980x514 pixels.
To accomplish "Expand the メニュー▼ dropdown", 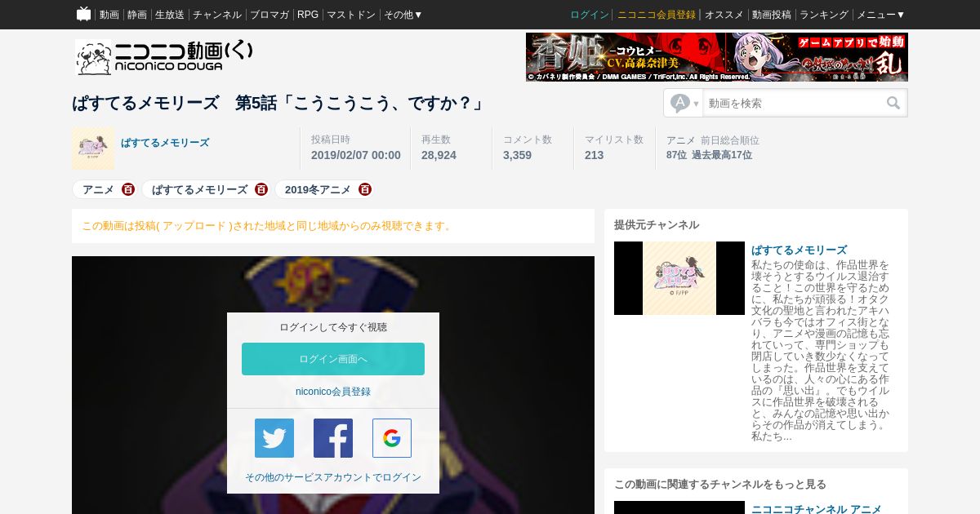I will tap(880, 15).
